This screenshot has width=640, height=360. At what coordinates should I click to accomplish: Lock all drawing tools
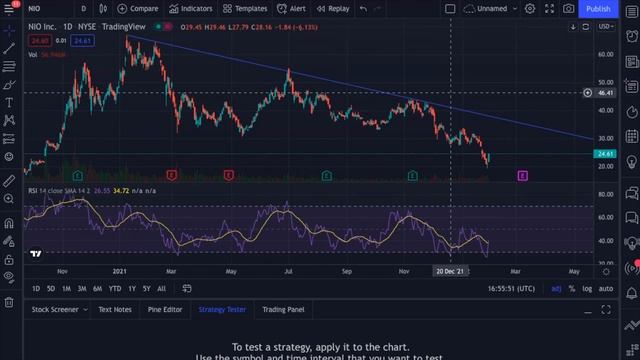pos(9,260)
